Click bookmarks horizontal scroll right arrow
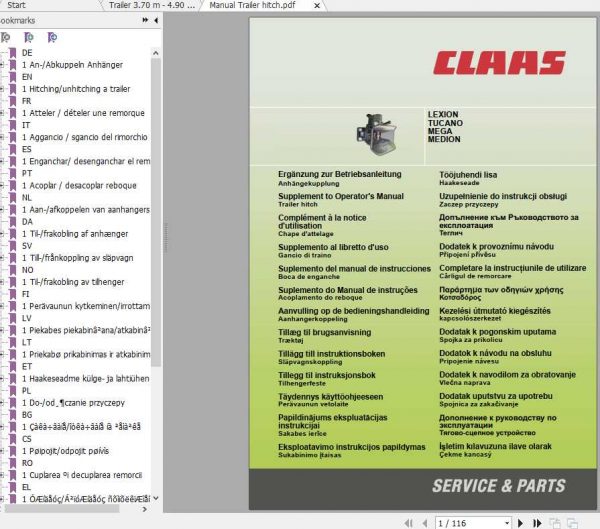Viewport: 600px width, 529px height. [144, 509]
